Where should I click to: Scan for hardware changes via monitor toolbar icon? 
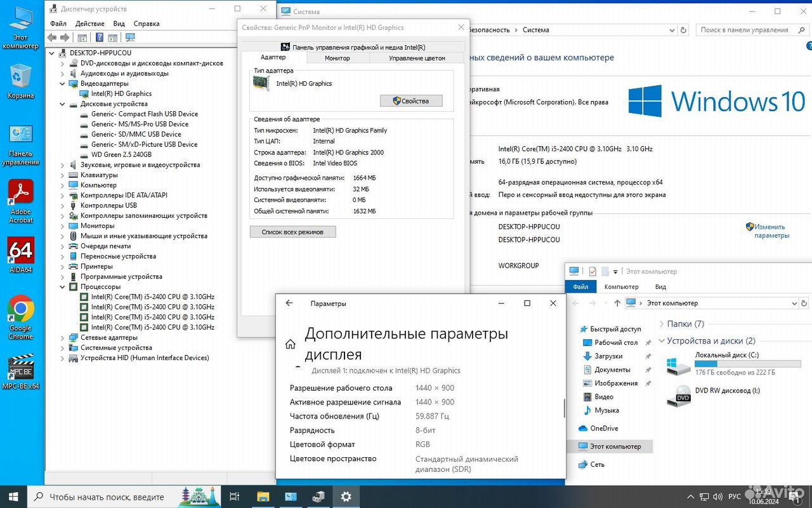pos(130,37)
